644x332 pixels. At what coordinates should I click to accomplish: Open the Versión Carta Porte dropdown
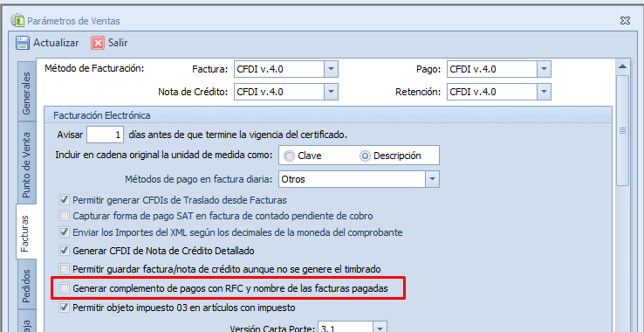(380, 329)
